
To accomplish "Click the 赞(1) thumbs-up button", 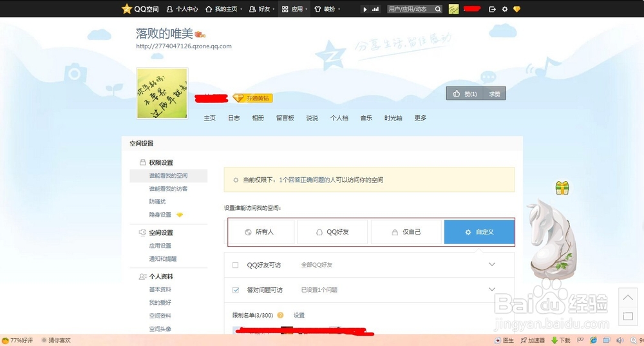I will coord(464,93).
